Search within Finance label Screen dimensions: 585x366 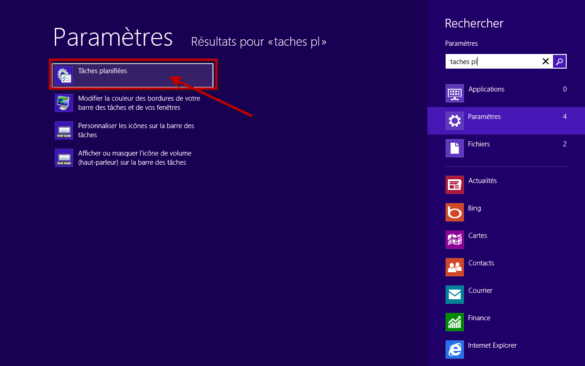pos(479,318)
